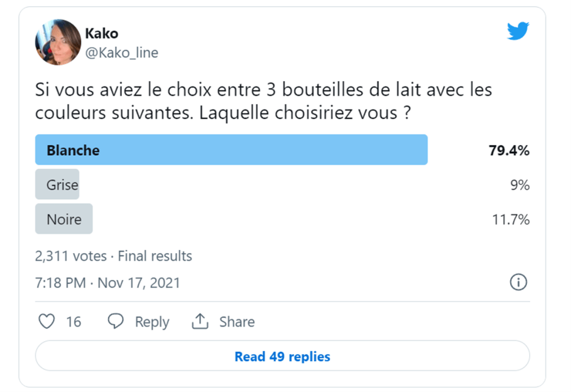Click the display name Kako
The width and height of the screenshot is (571, 392).
101,34
